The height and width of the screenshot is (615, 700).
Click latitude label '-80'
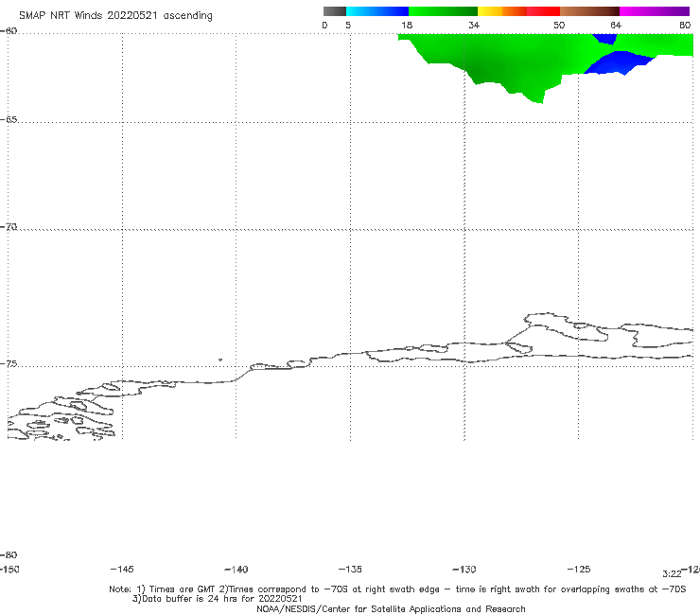click(x=9, y=554)
